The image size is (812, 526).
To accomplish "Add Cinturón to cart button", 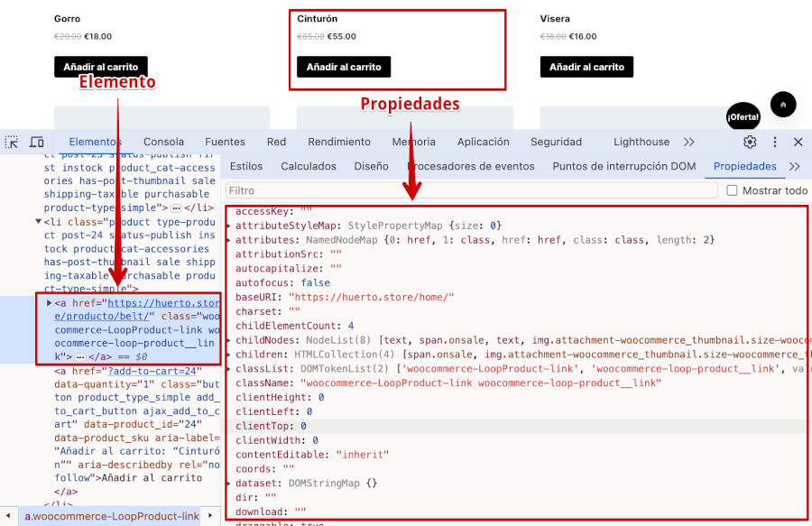I will [x=344, y=67].
